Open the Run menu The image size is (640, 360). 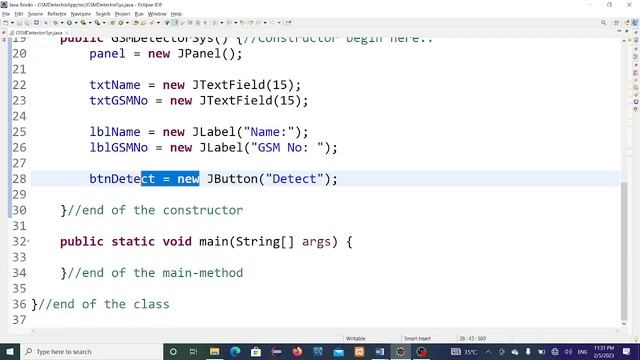coord(139,14)
